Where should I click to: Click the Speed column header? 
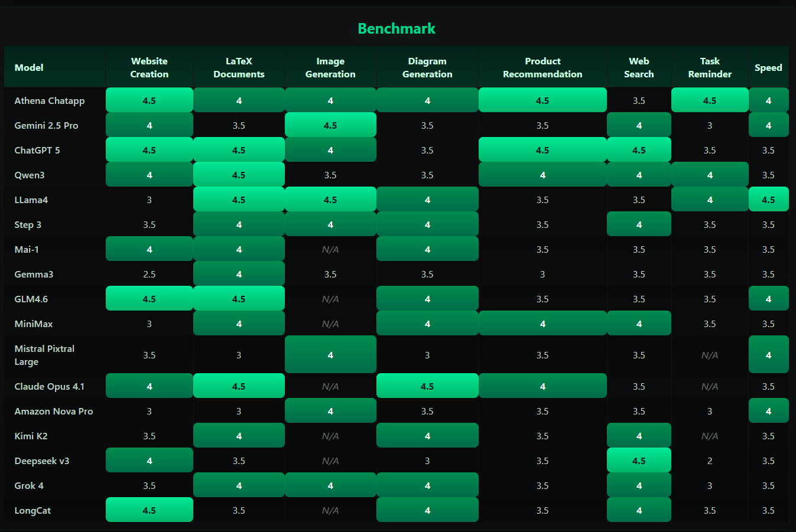[768, 68]
